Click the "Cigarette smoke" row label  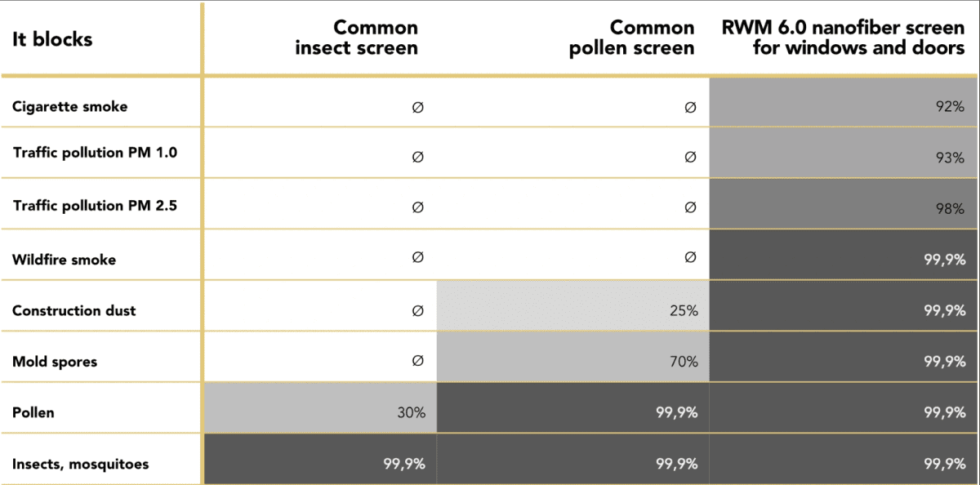point(70,106)
